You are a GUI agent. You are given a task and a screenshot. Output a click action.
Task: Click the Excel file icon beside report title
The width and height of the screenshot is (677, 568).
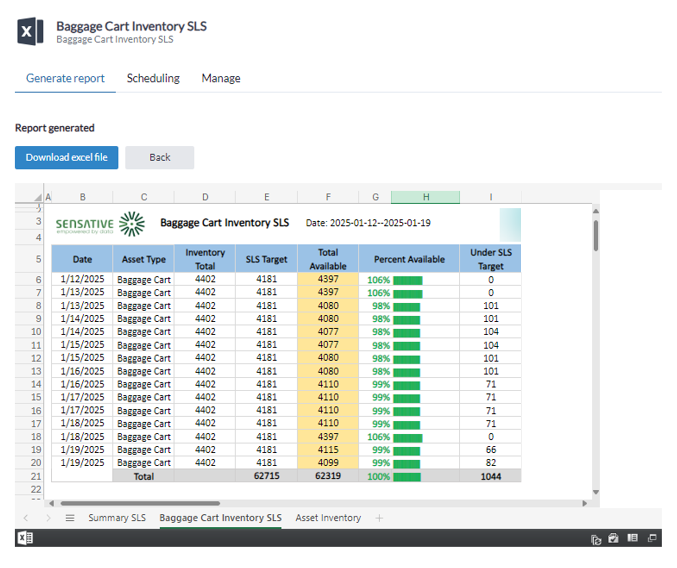(x=30, y=31)
